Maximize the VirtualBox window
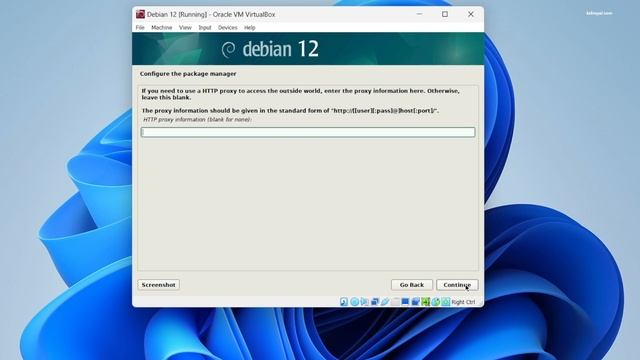 tap(445, 14)
